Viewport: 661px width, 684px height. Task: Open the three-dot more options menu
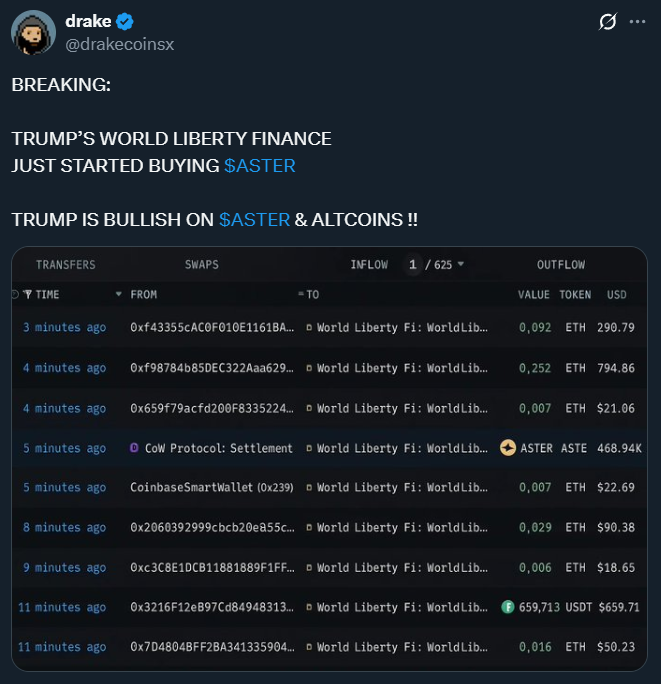(637, 22)
